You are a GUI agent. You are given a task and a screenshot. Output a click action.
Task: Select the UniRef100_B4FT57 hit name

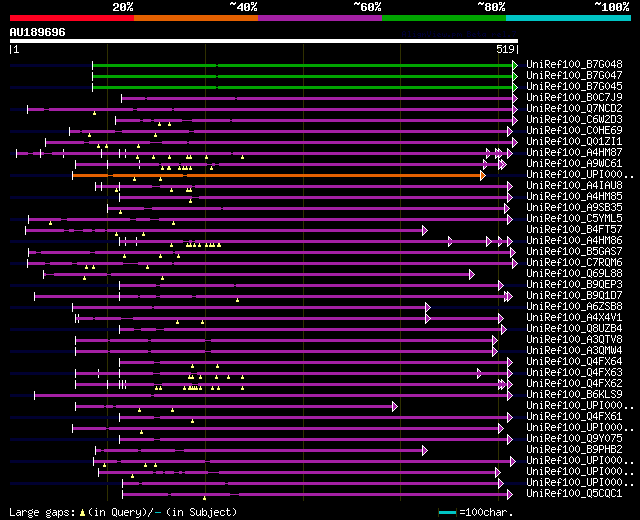(574, 230)
